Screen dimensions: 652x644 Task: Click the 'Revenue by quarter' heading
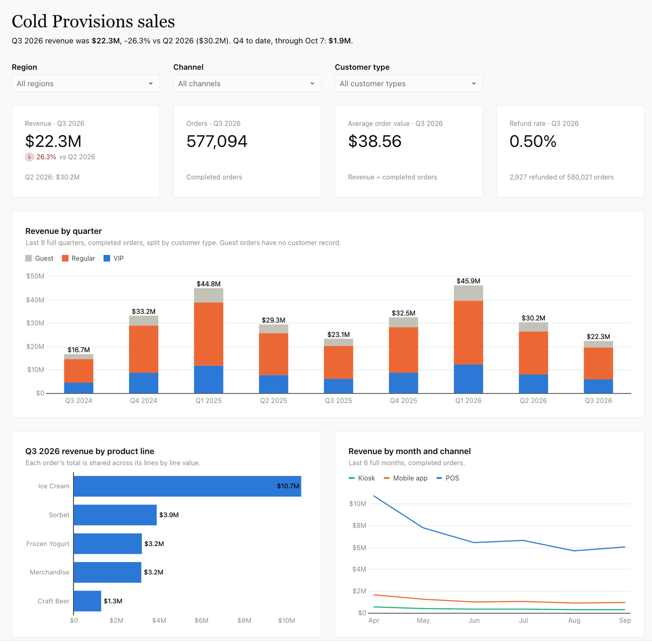(64, 231)
